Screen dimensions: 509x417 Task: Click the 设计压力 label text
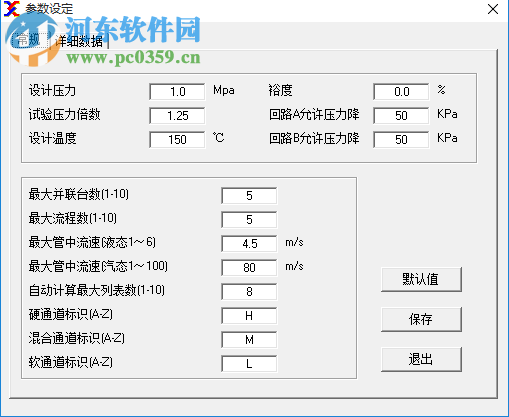(x=52, y=90)
